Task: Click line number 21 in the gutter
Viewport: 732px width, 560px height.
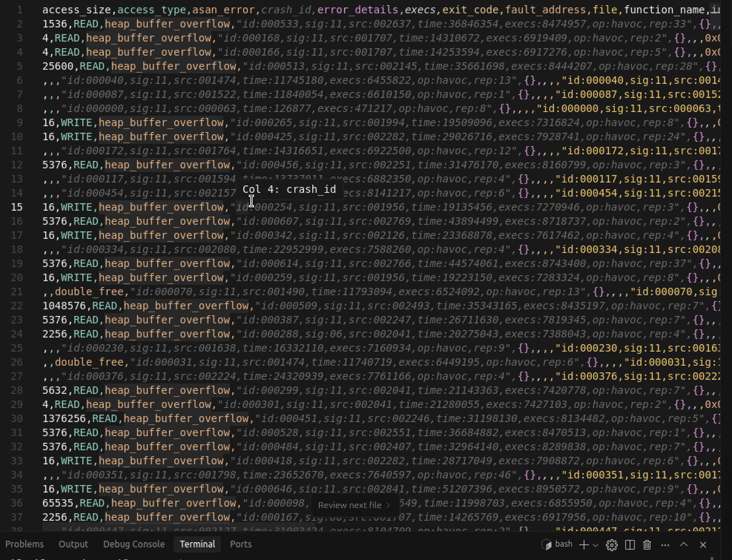Action: pyautogui.click(x=17, y=291)
